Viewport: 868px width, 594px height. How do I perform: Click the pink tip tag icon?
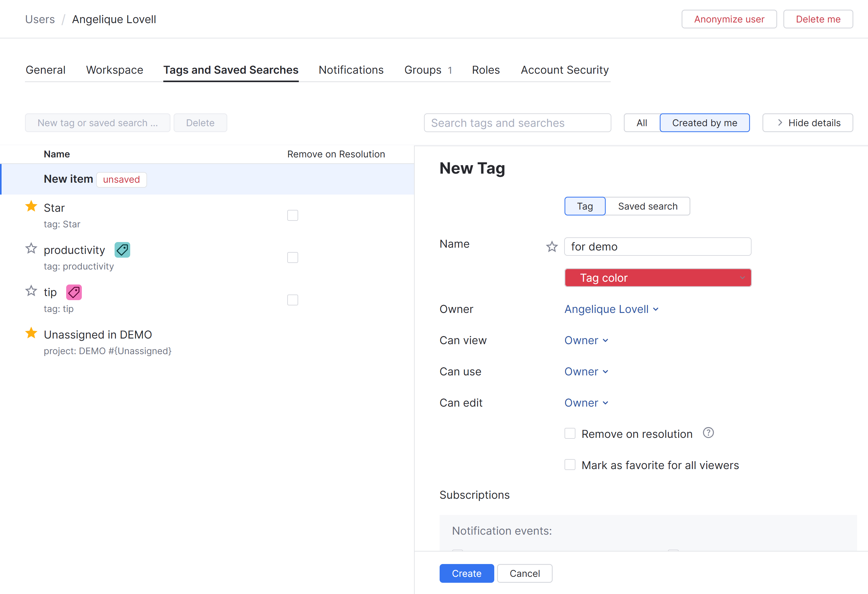click(74, 292)
